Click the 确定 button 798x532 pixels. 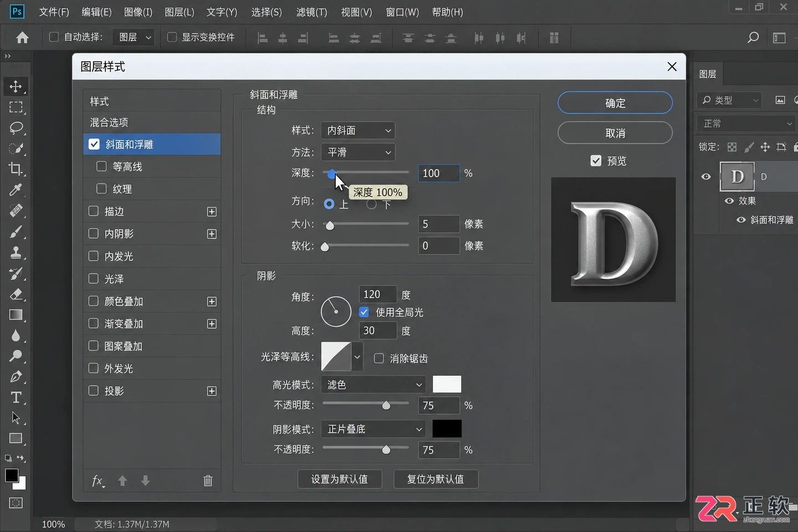[x=615, y=103]
